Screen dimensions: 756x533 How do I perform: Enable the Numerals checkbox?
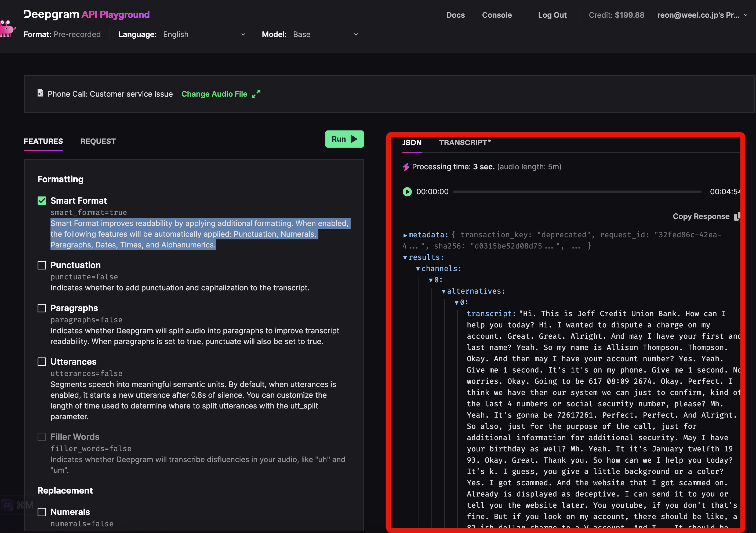pyautogui.click(x=42, y=512)
